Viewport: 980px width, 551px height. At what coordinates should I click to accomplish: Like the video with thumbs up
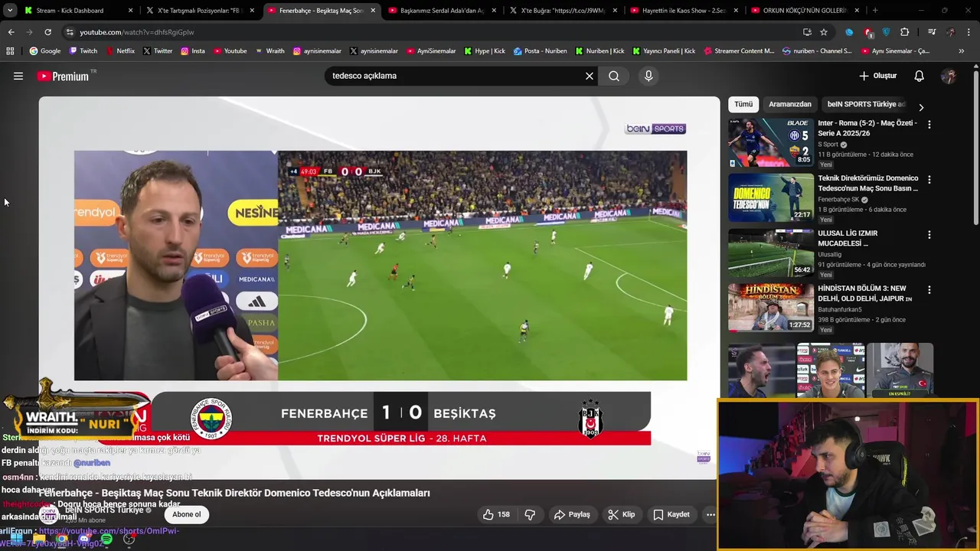point(496,514)
